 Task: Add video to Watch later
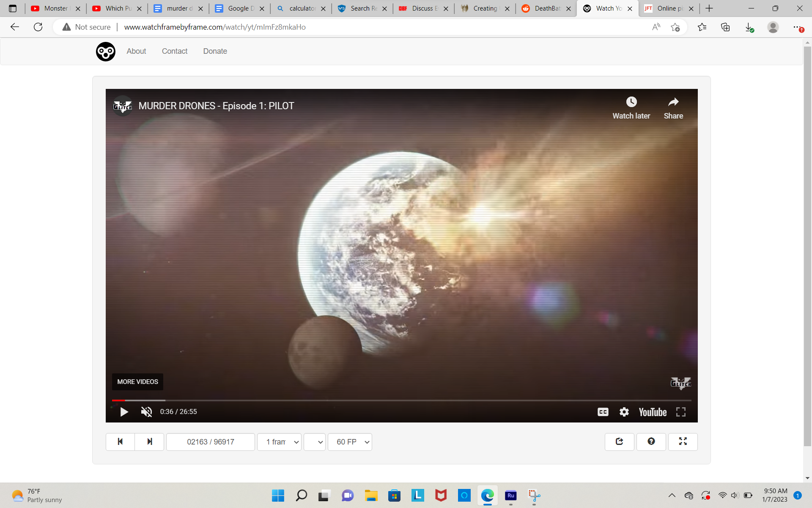(631, 108)
